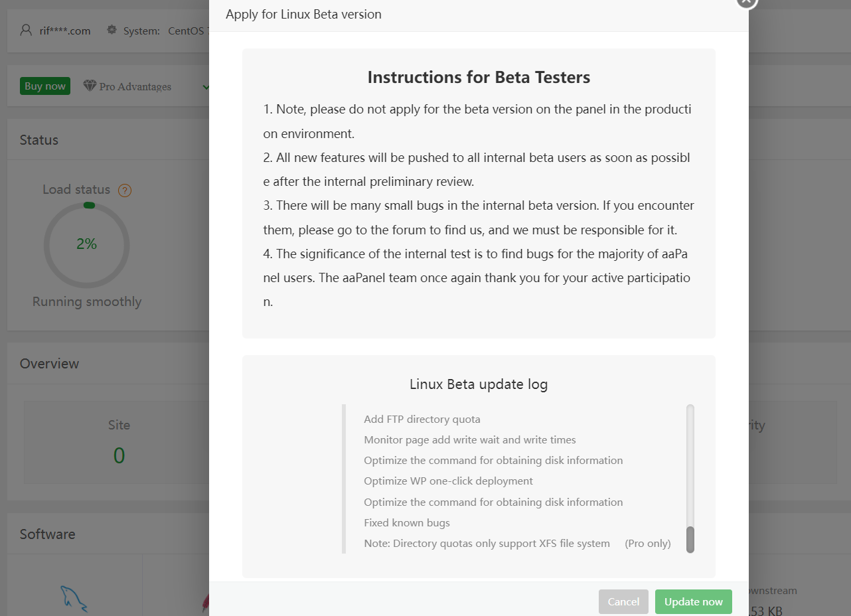This screenshot has height=616, width=851.
Task: Click the Overview section header
Action: [49, 364]
